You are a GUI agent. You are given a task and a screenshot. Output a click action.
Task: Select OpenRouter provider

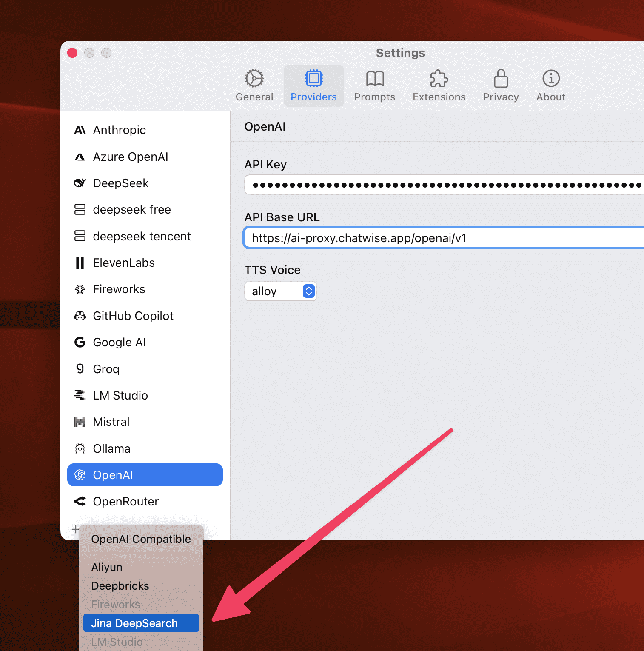tap(145, 501)
